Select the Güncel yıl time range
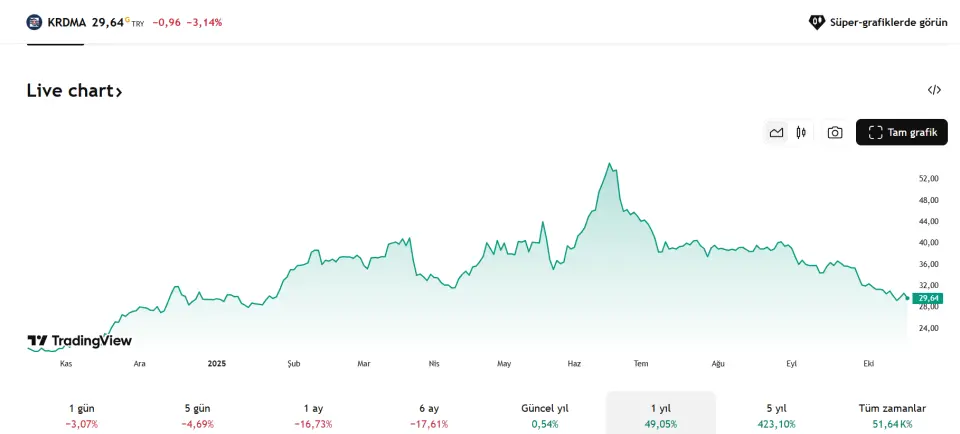This screenshot has width=960, height=434. tap(545, 415)
